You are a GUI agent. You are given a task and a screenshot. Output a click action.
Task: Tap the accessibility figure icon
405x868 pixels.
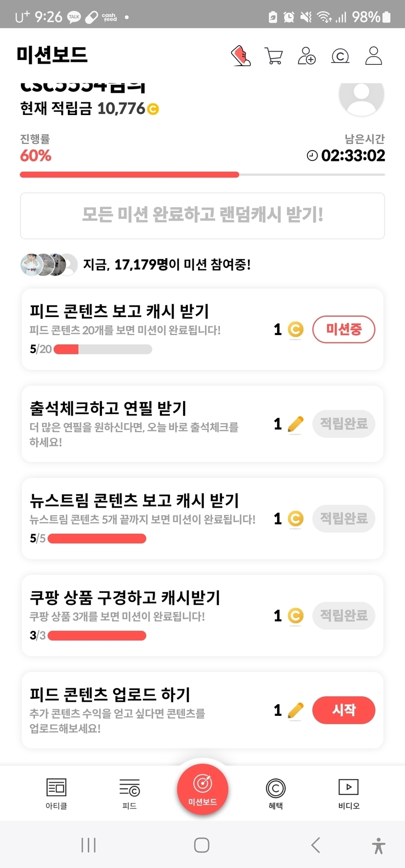click(378, 846)
